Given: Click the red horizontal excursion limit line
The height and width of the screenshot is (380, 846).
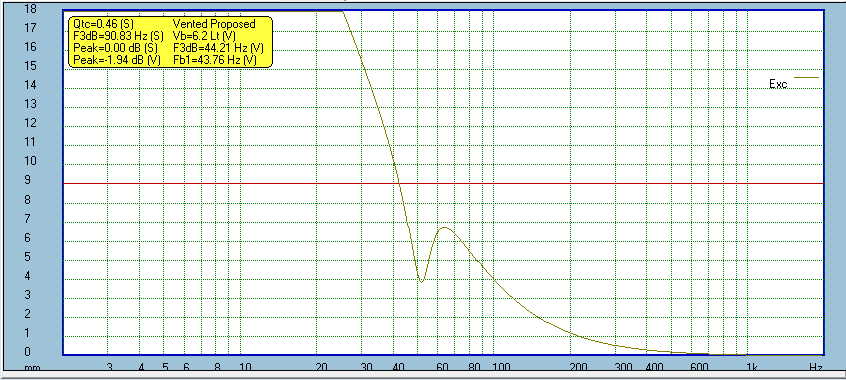Looking at the screenshot, I should pos(444,184).
